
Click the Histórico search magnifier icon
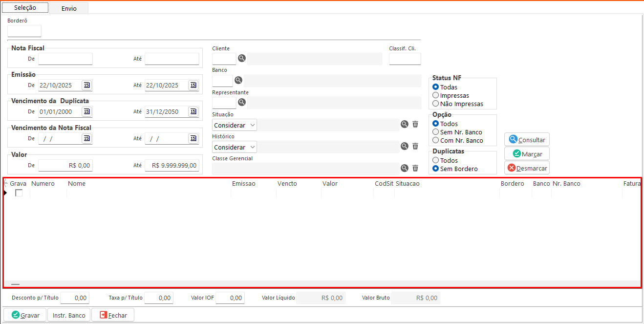pyautogui.click(x=405, y=146)
